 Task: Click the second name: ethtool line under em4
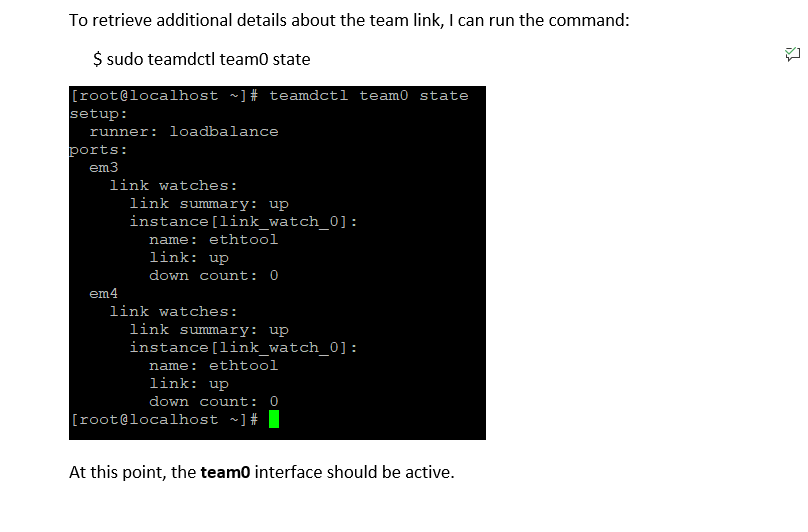pos(213,365)
